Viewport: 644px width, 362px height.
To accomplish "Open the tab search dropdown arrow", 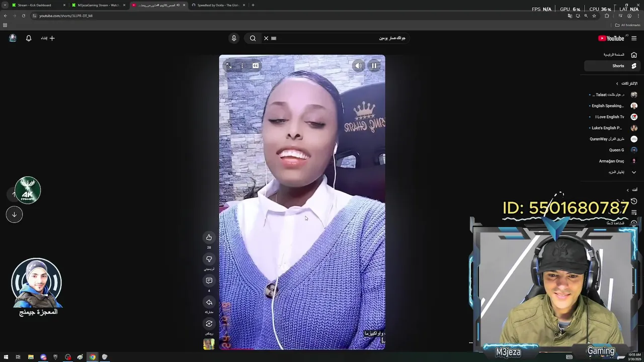I will click(x=5, y=5).
